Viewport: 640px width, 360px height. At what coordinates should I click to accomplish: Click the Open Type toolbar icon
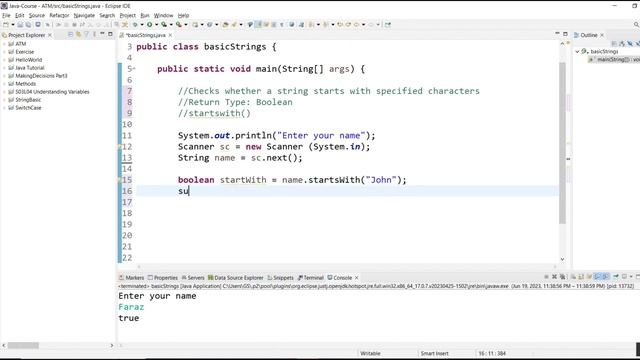[x=225, y=24]
